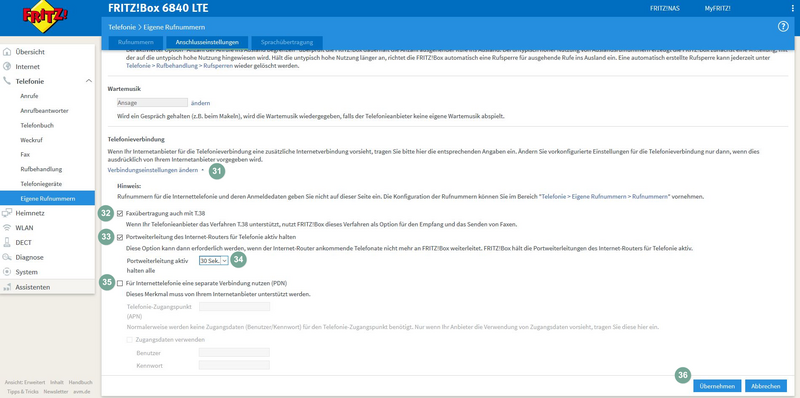Click the Internet globe icon in sidebar
The width and height of the screenshot is (800, 398).
click(7, 66)
